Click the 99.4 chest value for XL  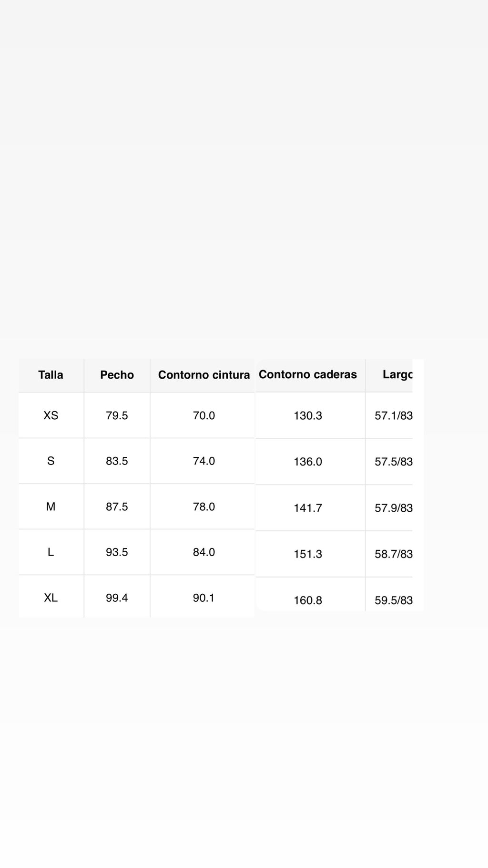click(117, 598)
